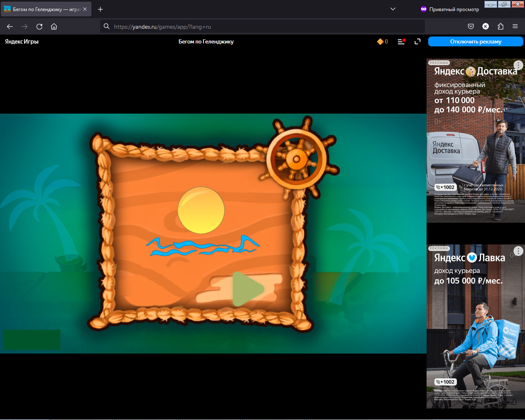Click the yellow sun emblem in the game

[x=201, y=210]
